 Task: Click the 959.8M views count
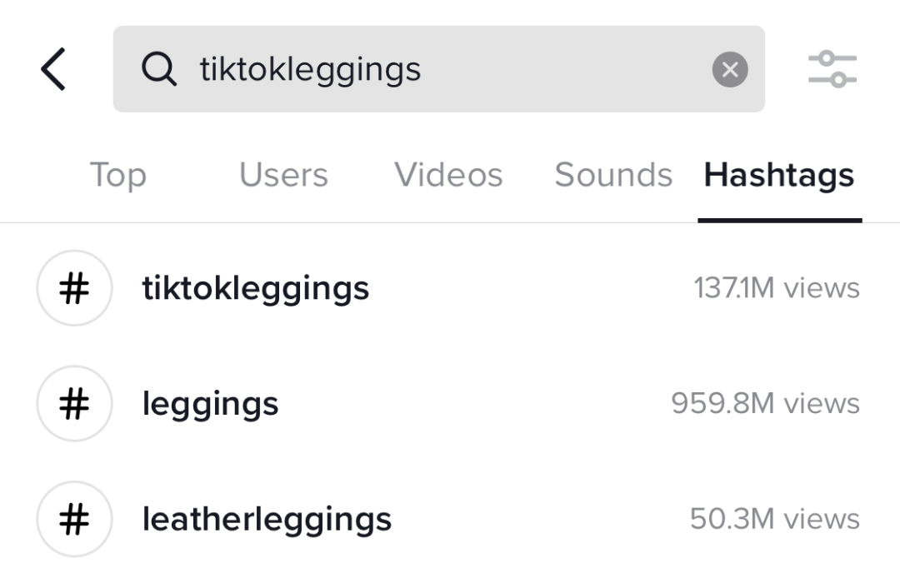pyautogui.click(x=765, y=404)
